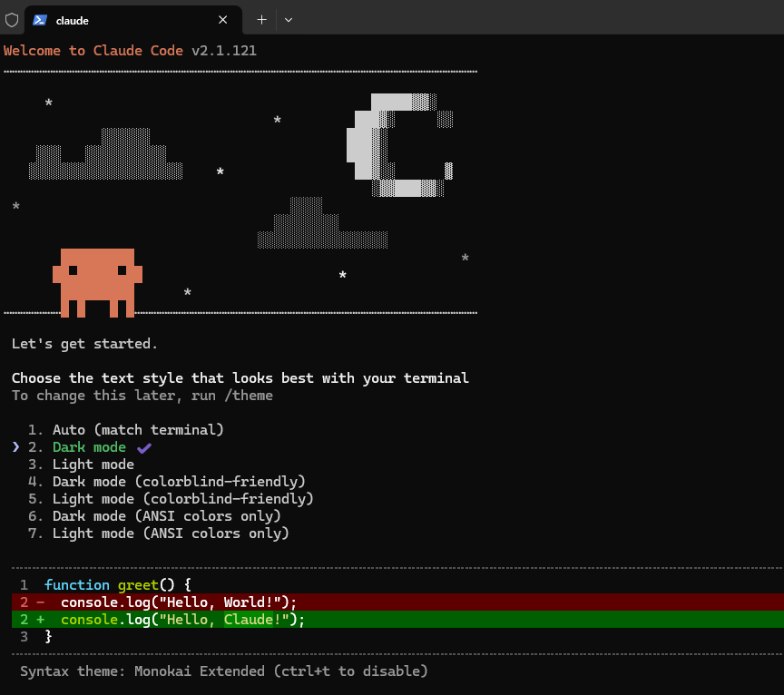
Task: Select option 3 Light mode
Action: [81, 465]
